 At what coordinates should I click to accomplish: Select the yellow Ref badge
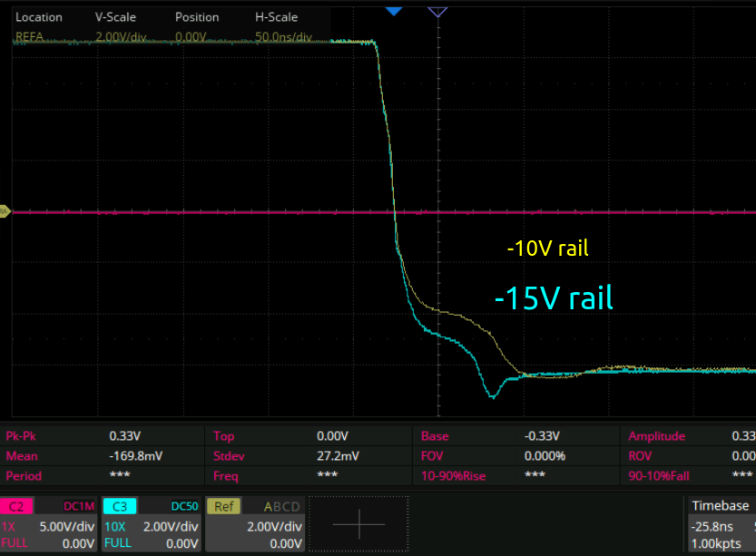(x=223, y=506)
